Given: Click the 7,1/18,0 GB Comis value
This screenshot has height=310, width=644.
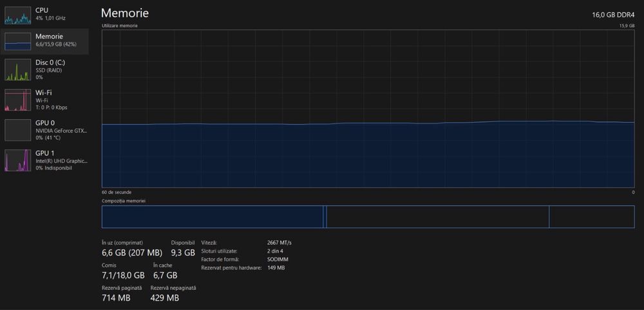Looking at the screenshot, I should 123,275.
